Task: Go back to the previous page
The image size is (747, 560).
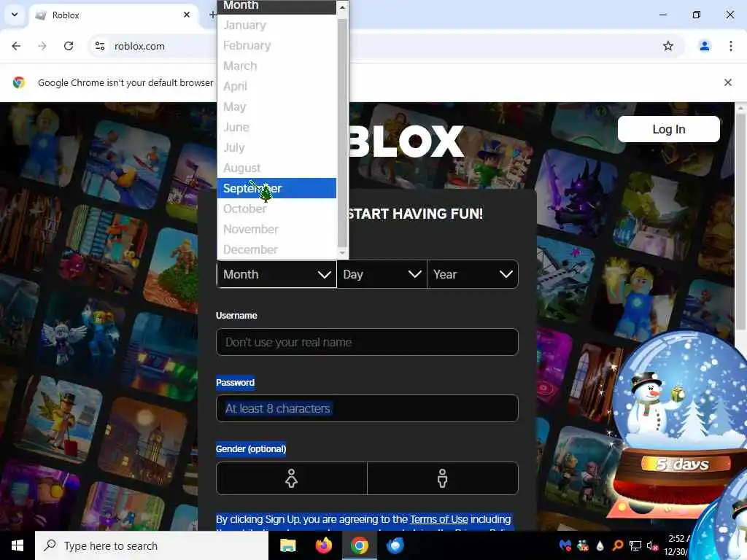Action: pyautogui.click(x=16, y=46)
